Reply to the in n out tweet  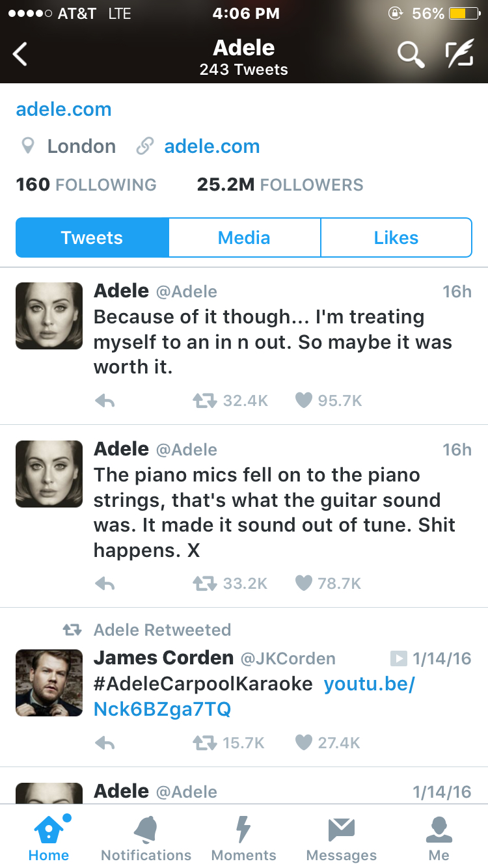pyautogui.click(x=105, y=401)
